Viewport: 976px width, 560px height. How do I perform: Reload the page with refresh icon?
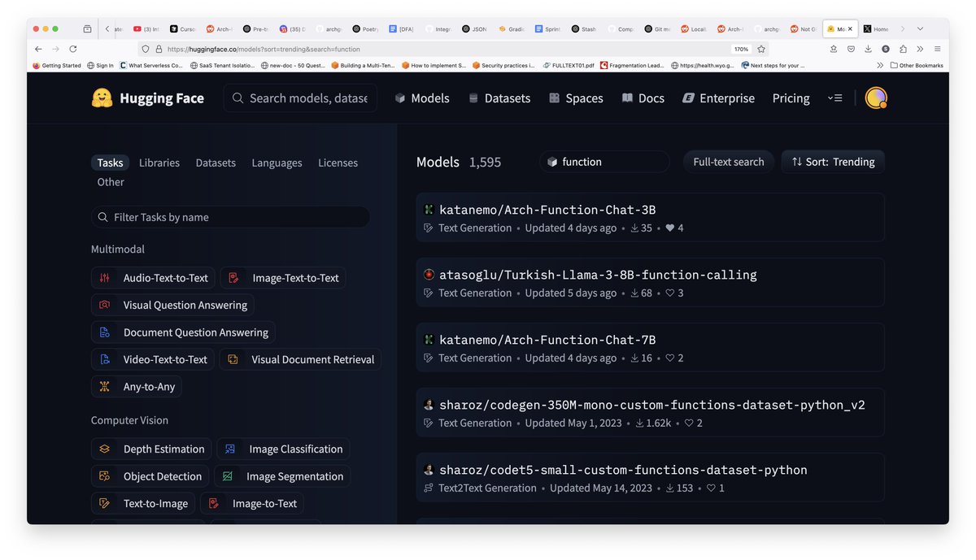(73, 49)
